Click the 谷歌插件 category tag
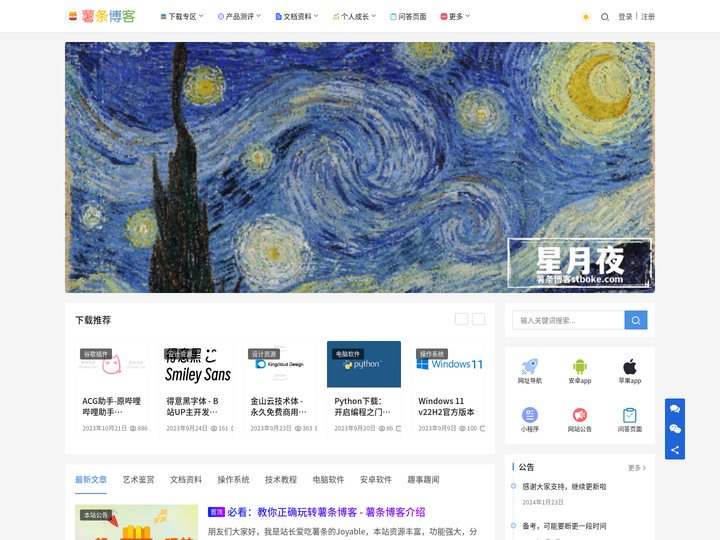This screenshot has width=720, height=540. click(x=96, y=354)
